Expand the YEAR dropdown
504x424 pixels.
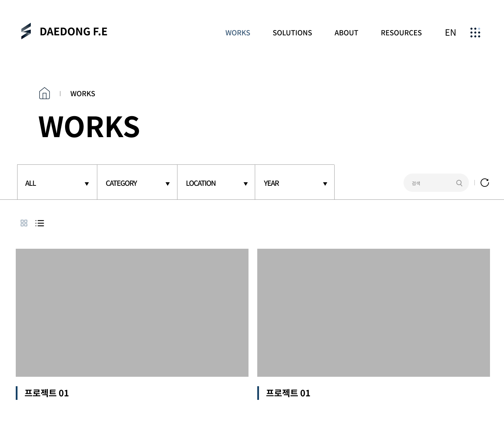tap(295, 183)
